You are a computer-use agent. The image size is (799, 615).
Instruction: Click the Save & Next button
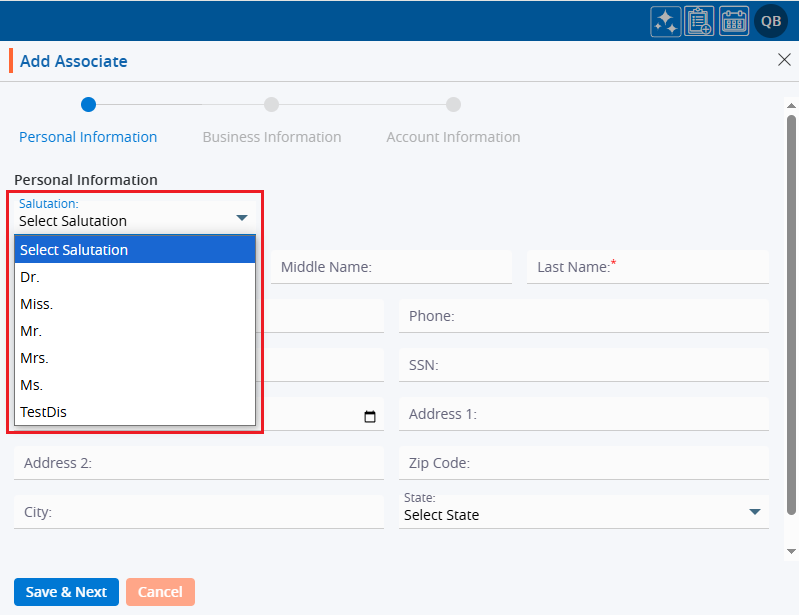[66, 592]
